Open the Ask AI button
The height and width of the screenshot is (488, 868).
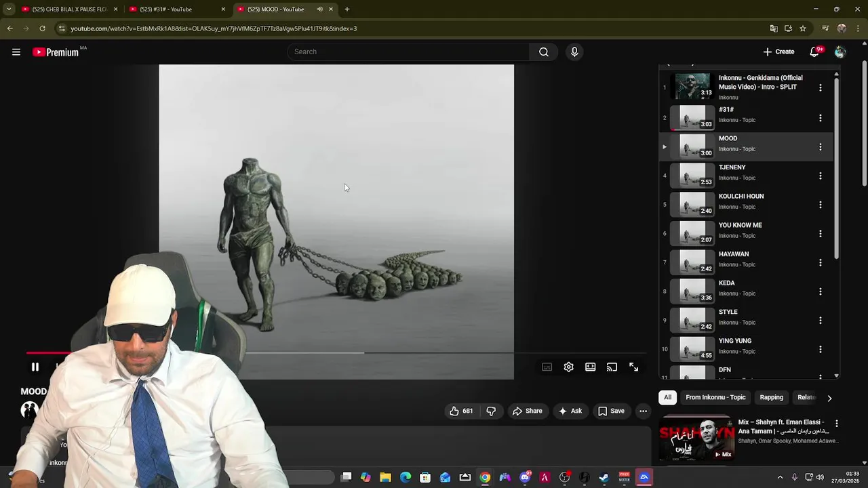pyautogui.click(x=570, y=411)
